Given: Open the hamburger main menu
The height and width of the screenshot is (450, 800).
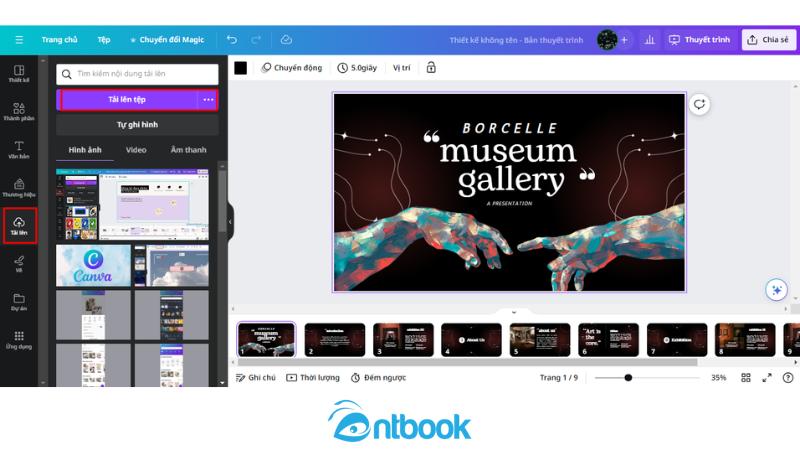Looking at the screenshot, I should click(x=19, y=40).
